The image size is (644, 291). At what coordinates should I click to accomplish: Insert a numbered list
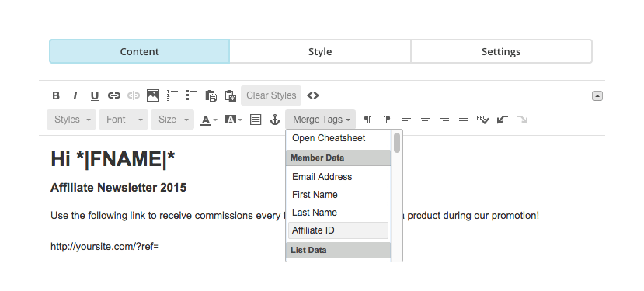coord(172,95)
